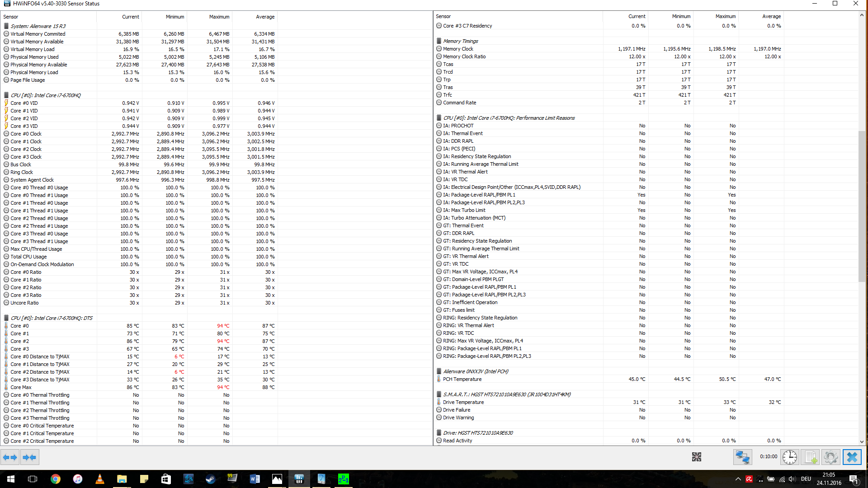Reset the elapsed time with the clock button
Image resolution: width=868 pixels, height=488 pixels.
point(789,457)
